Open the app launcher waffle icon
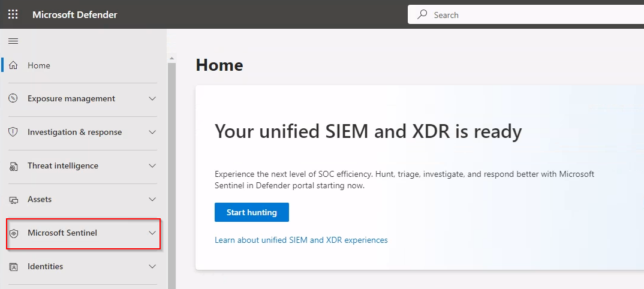The image size is (644, 289). (13, 15)
